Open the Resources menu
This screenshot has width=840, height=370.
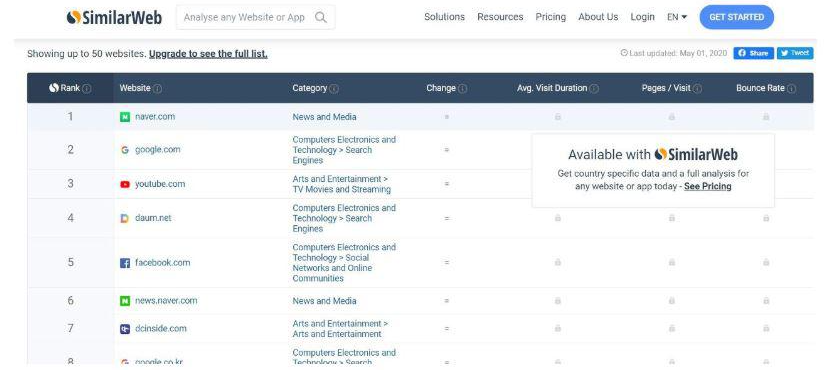(500, 17)
